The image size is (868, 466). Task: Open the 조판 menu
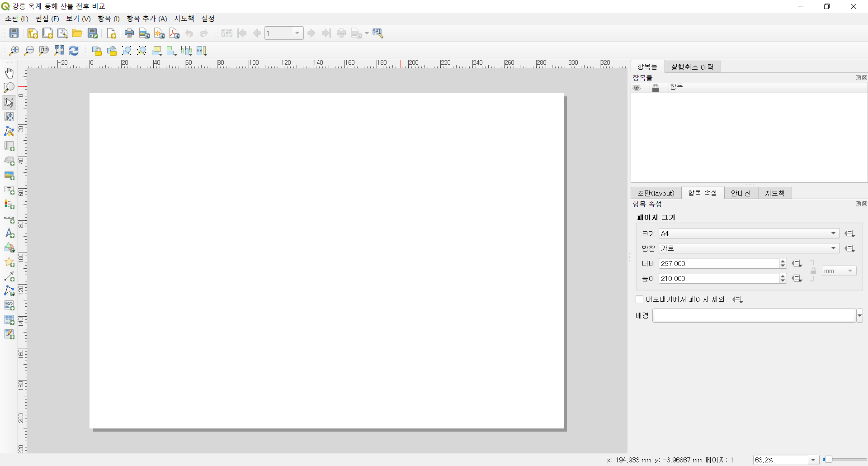16,19
